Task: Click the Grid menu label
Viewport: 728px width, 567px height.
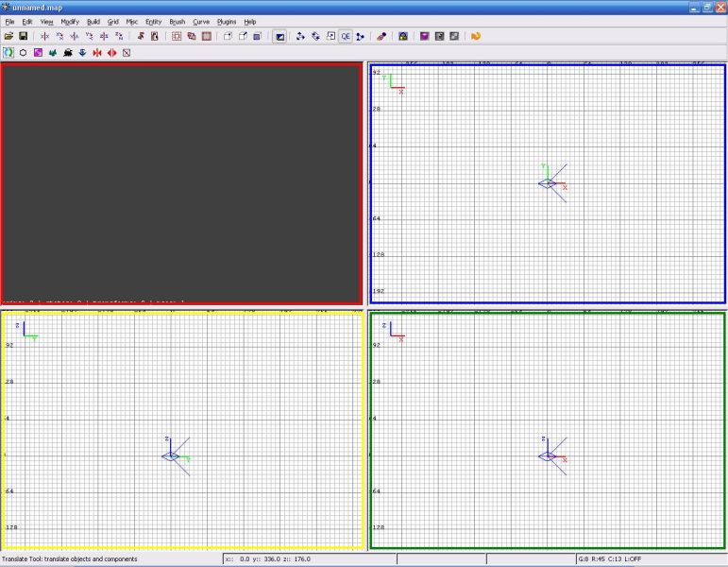Action: 112,21
